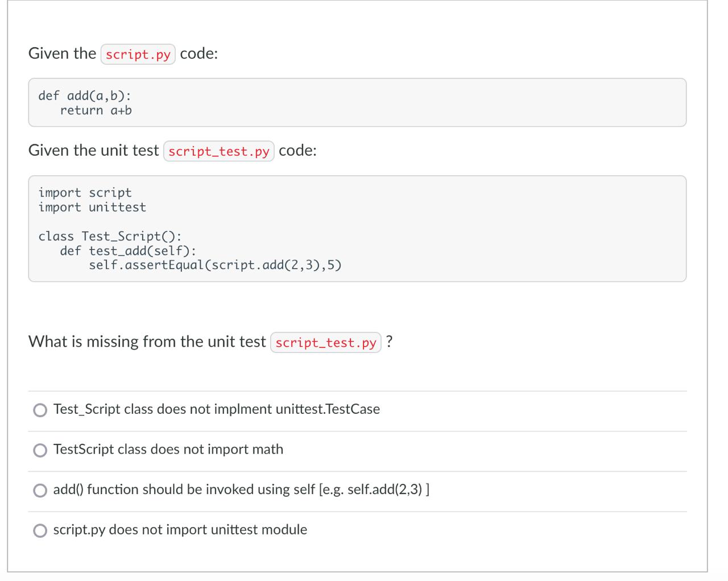Click the script.py file badge

[138, 54]
